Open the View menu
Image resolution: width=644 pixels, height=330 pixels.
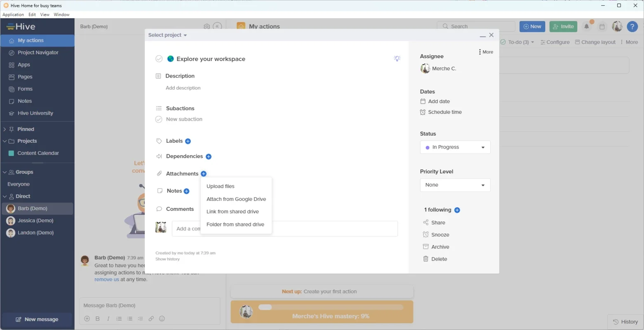coord(45,14)
